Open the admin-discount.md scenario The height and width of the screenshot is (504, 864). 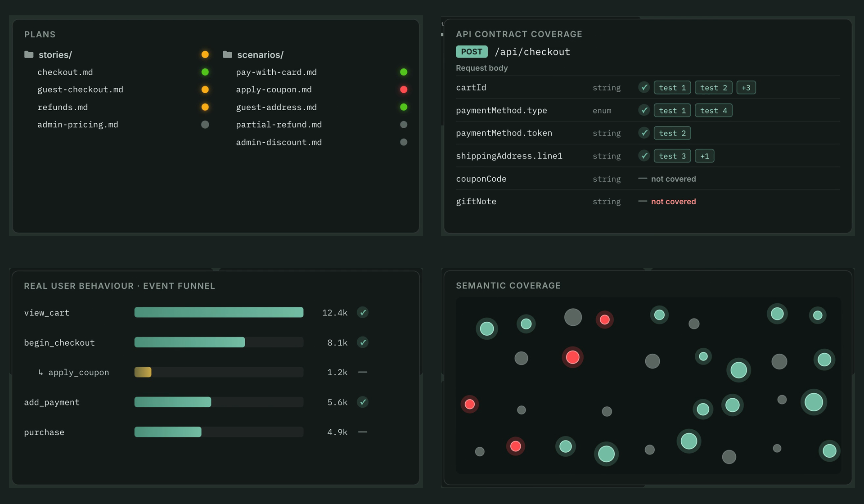tap(279, 142)
